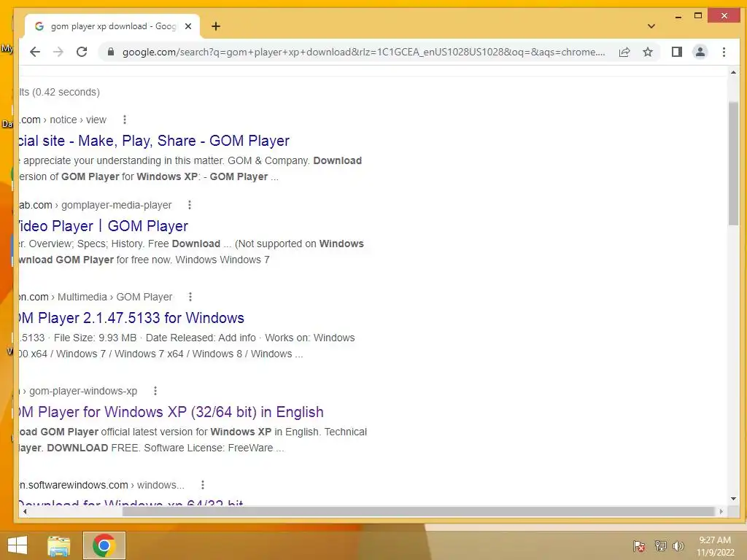Click the vertical scrollbar thumb
The height and width of the screenshot is (560, 747).
click(x=733, y=163)
